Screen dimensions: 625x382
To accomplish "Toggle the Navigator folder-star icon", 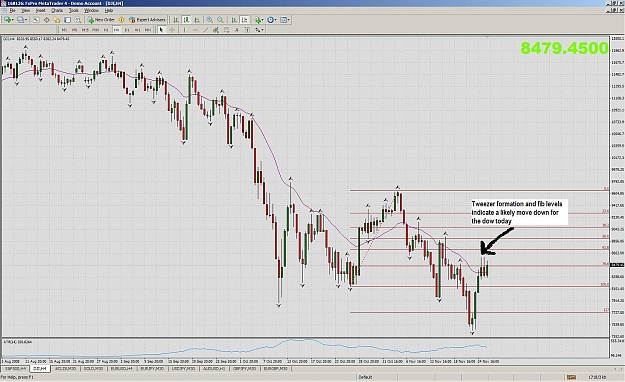I will 57,20.
